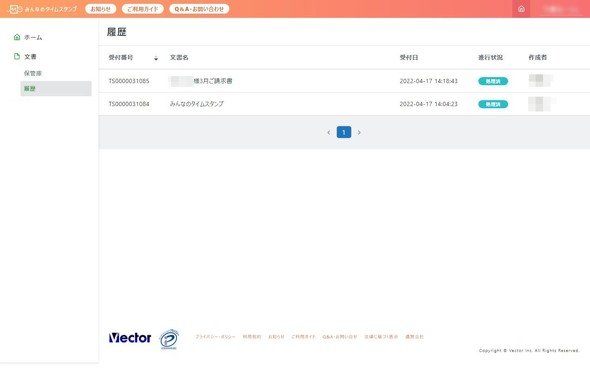Click the 履歴 page heading
This screenshot has height=392, width=590.
pyautogui.click(x=117, y=32)
